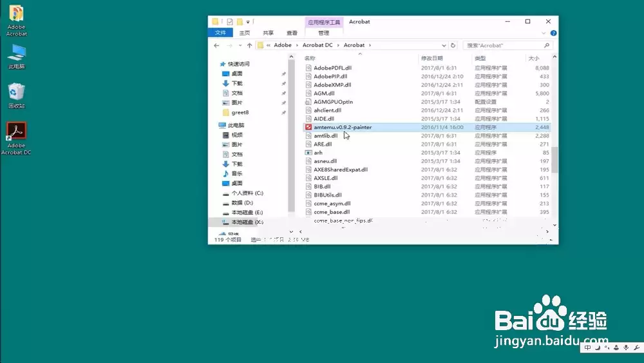Image resolution: width=644 pixels, height=363 pixels.
Task: Open 此电脑 desktop icon
Action: pos(17,57)
